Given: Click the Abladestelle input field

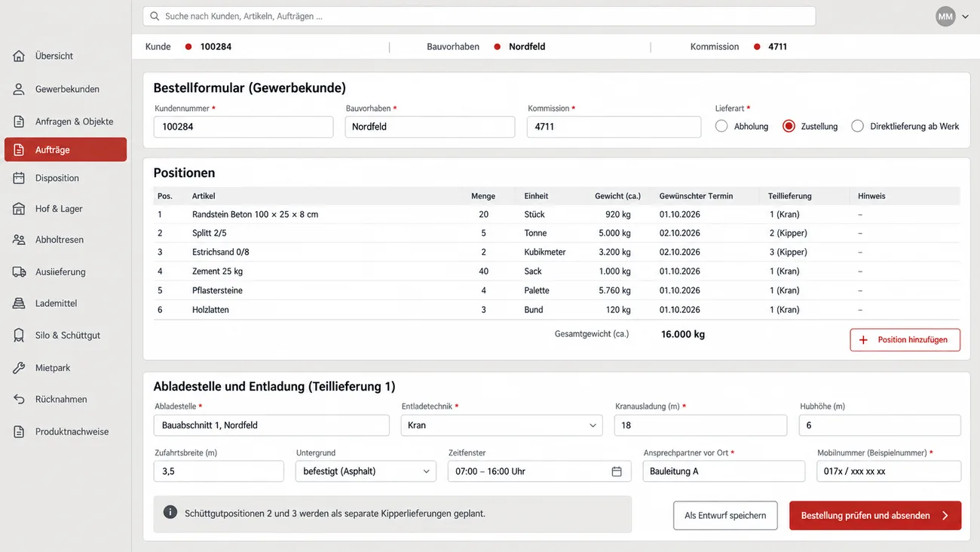Looking at the screenshot, I should click(x=271, y=425).
